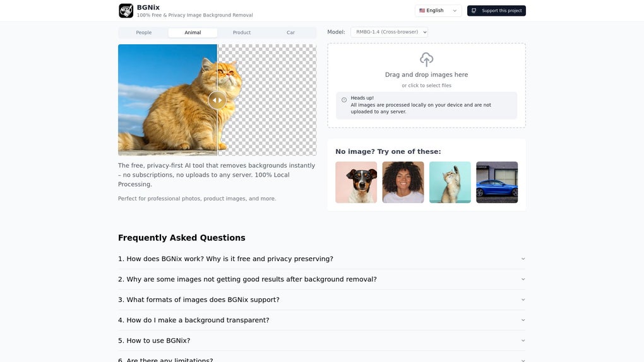Click the BGNix title text
Screen dimensions: 644x362
148,8
